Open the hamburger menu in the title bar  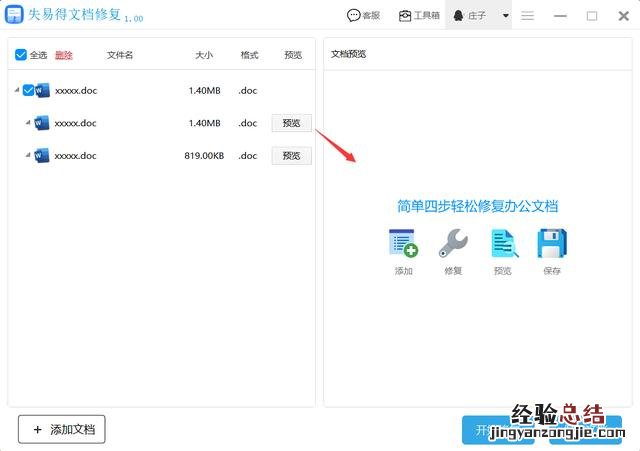[527, 16]
